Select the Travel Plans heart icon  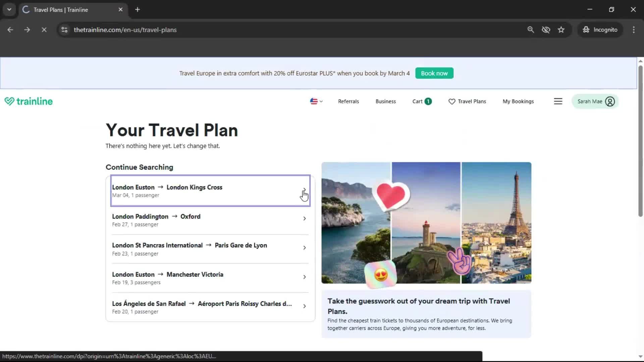[451, 101]
